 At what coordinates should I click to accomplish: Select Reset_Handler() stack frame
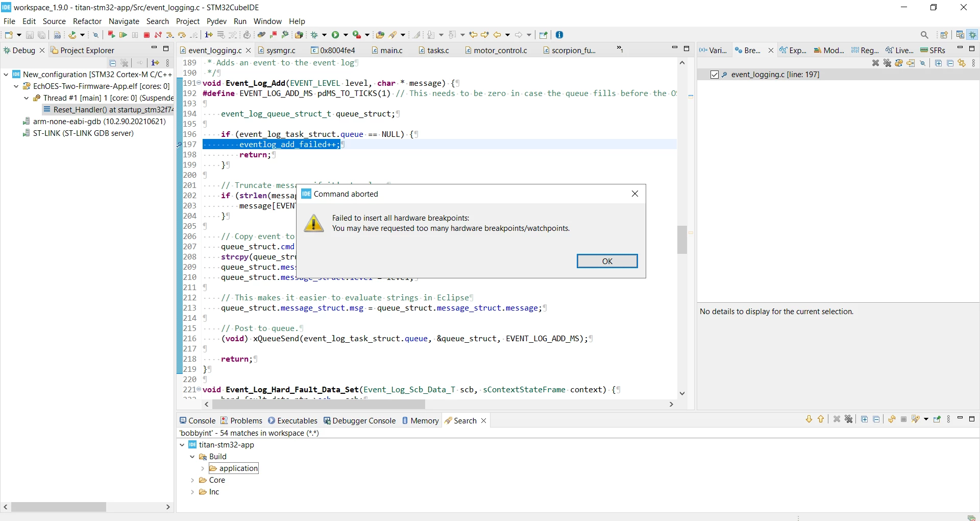[x=109, y=110]
